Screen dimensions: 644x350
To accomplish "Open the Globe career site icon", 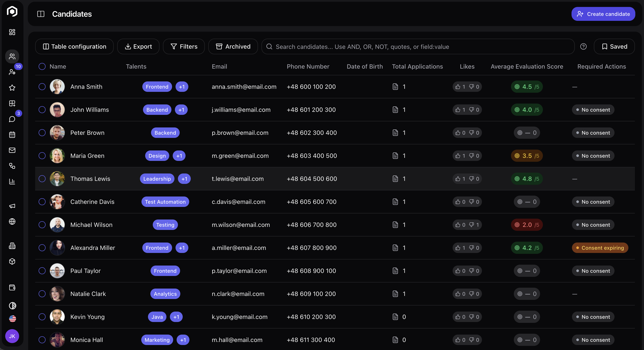I will (12, 221).
